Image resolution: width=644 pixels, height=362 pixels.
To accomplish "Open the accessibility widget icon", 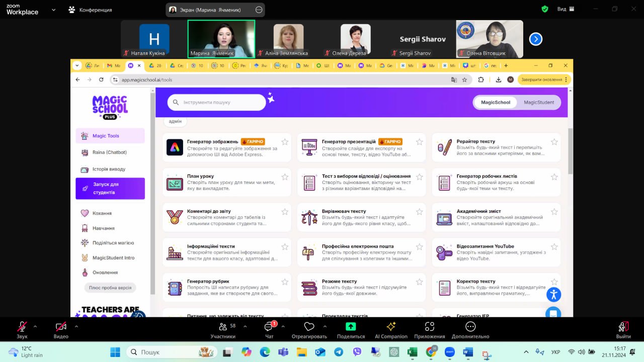I will (553, 294).
